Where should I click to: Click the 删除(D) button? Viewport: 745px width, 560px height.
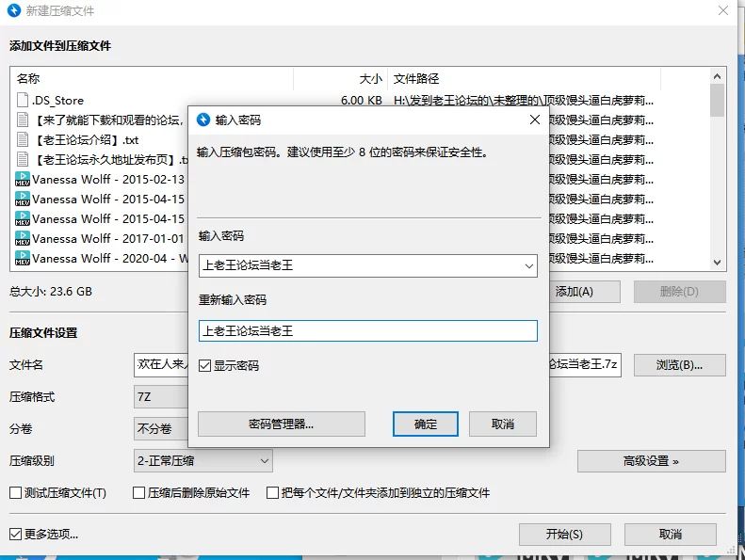tap(679, 292)
